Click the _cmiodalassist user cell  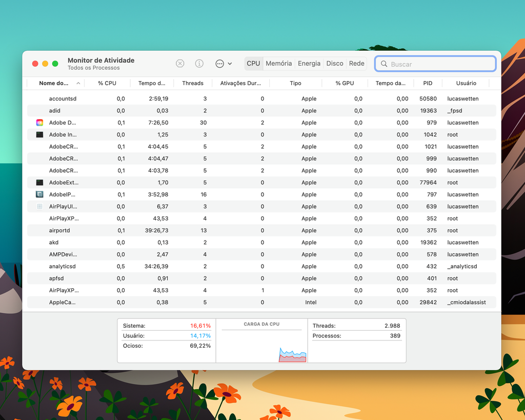(467, 302)
